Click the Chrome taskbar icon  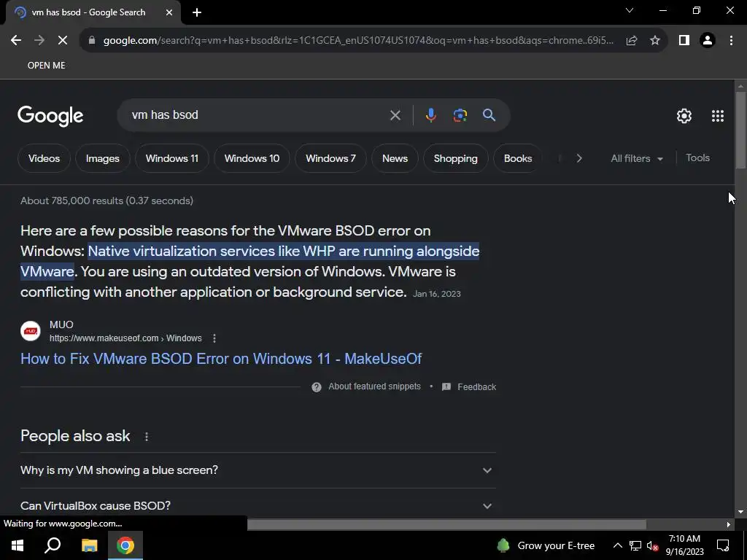point(125,545)
